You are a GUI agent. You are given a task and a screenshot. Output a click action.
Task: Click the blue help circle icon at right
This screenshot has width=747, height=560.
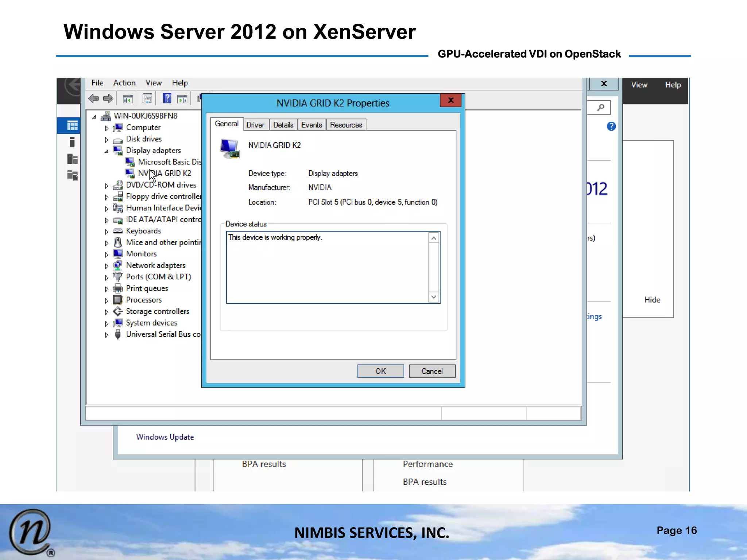click(611, 127)
